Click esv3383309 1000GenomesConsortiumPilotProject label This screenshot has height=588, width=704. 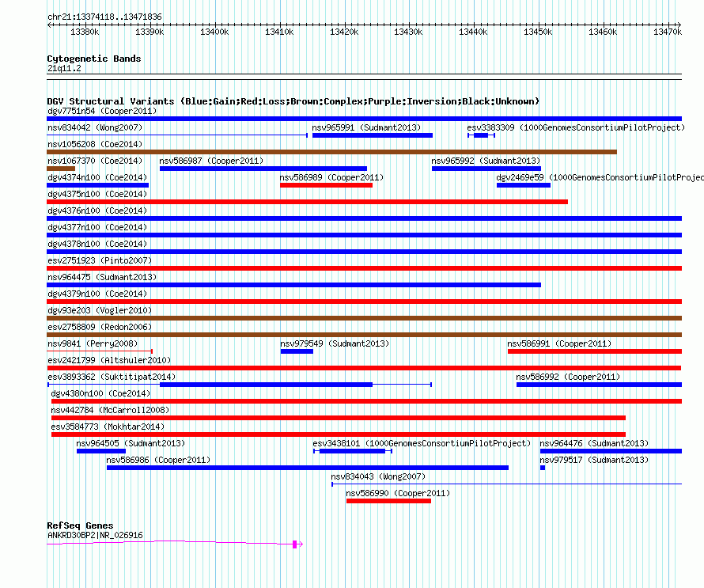(x=576, y=127)
